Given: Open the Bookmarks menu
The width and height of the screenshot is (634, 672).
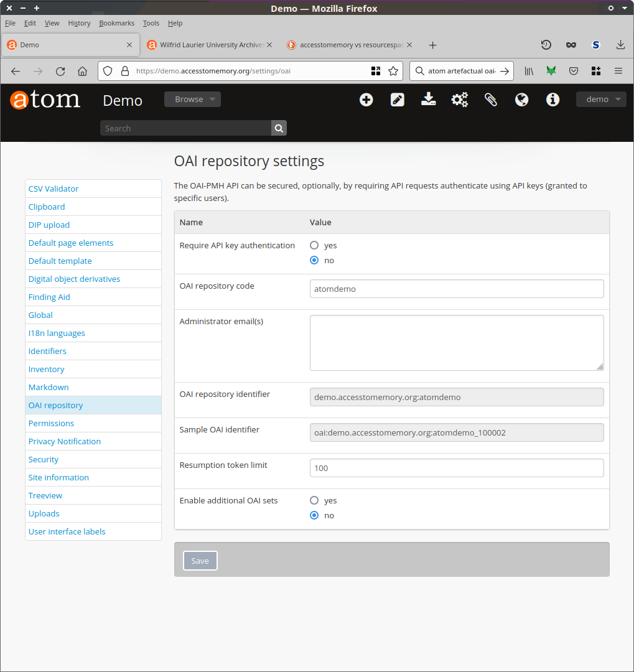Looking at the screenshot, I should (x=116, y=23).
